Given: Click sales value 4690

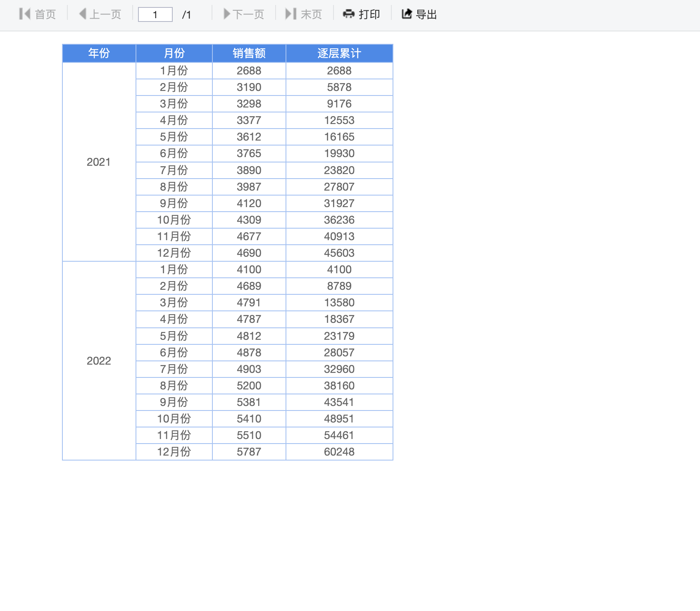Looking at the screenshot, I should pos(249,253).
